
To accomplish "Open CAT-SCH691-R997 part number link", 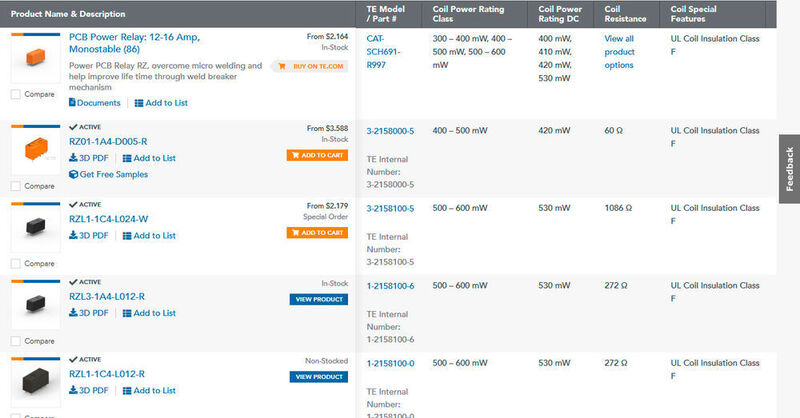I will click(x=384, y=52).
